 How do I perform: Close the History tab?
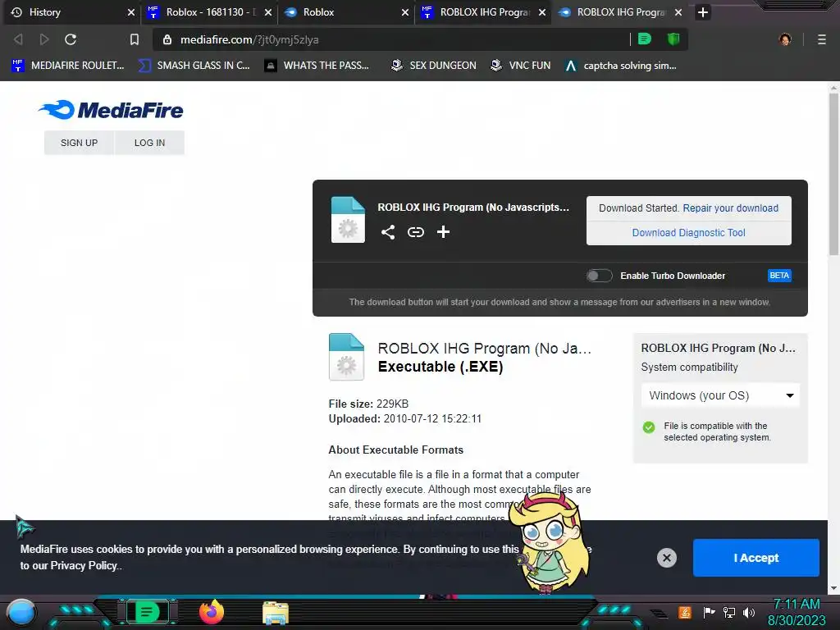[130, 12]
